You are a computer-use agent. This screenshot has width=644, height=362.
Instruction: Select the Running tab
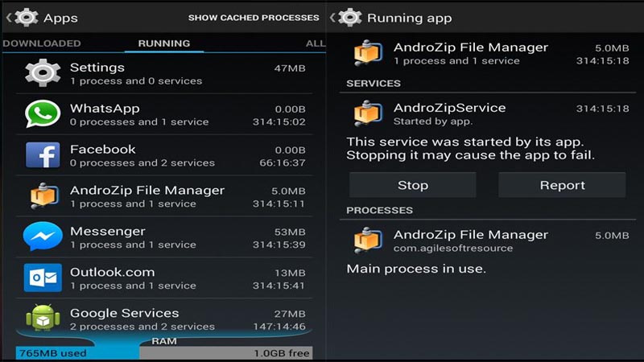pos(163,43)
